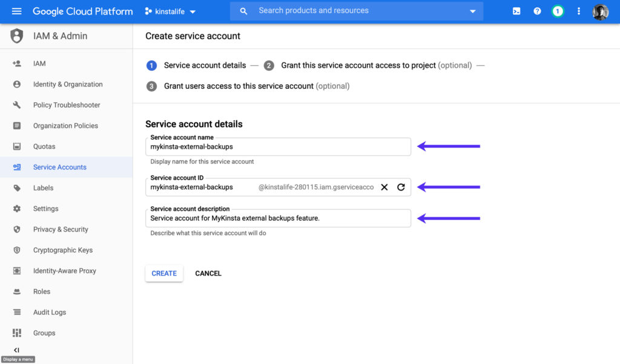Select the Cryptographic Keys sidebar icon
This screenshot has width=620, height=364.
click(x=18, y=250)
